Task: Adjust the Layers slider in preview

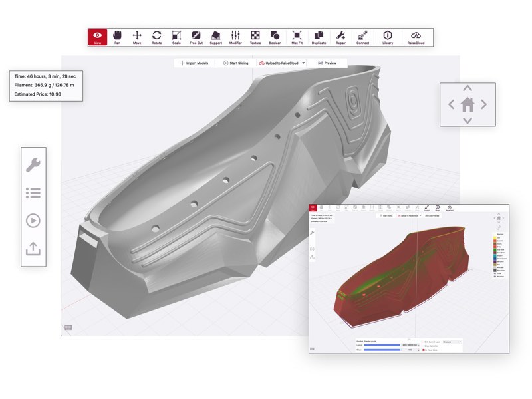Action: coord(383,345)
